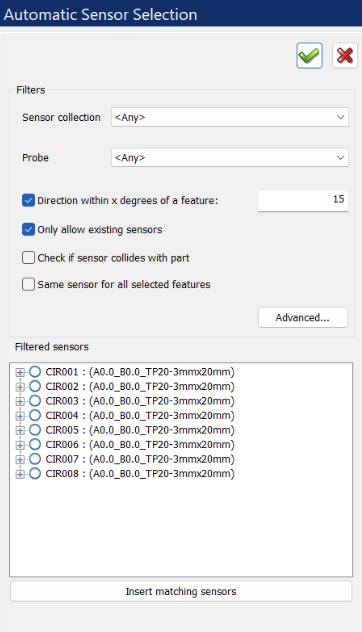The width and height of the screenshot is (362, 632).
Task: Expand the CIR003 tree node
Action: pyautogui.click(x=20, y=401)
